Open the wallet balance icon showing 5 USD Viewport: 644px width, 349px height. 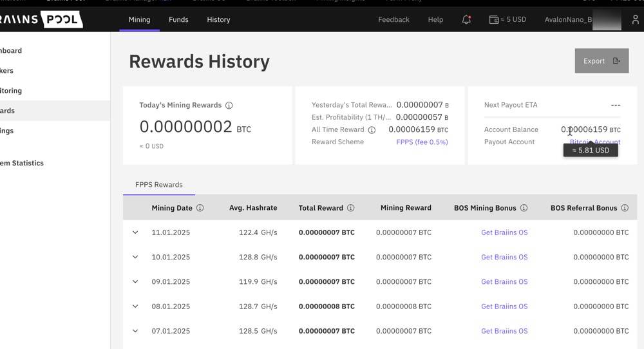494,20
